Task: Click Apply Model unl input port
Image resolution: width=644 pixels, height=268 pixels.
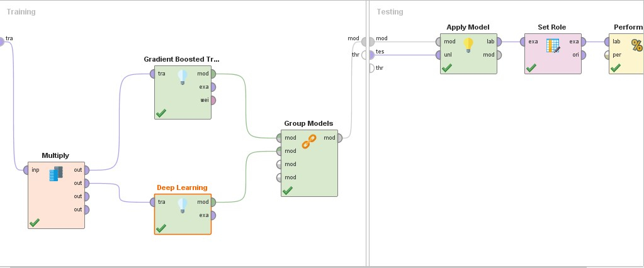Action: (438, 55)
